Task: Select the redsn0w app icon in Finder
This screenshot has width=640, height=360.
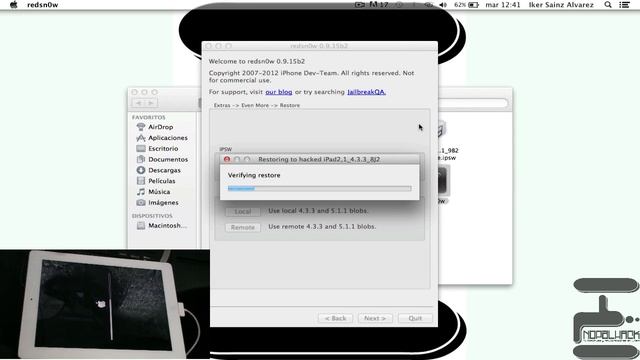Action: [443, 181]
